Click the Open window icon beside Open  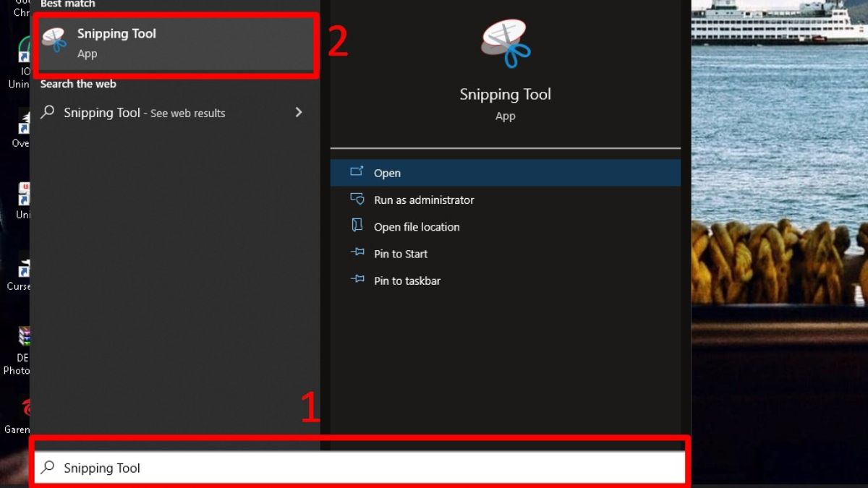pyautogui.click(x=357, y=172)
